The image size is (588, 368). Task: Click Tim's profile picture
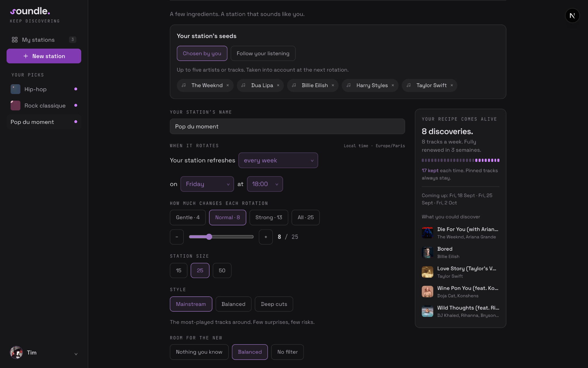[16, 352]
